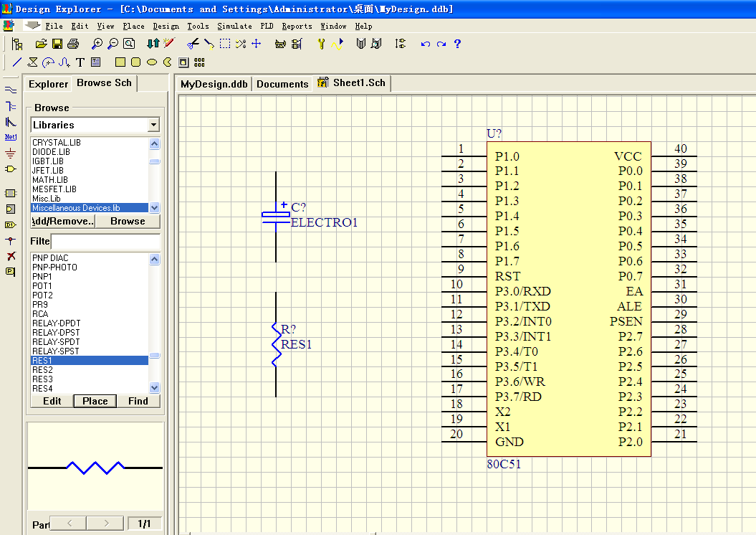Pick the text annotation T tool

coord(80,62)
